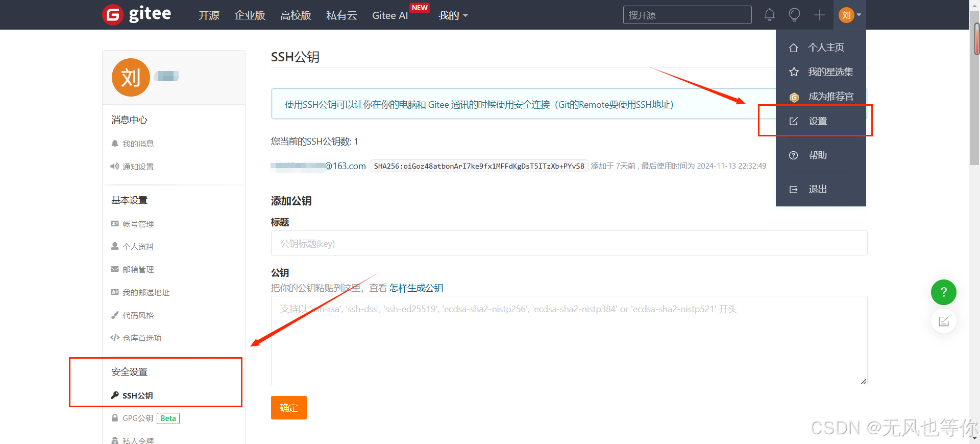Click the floating feedback edit icon

click(943, 321)
